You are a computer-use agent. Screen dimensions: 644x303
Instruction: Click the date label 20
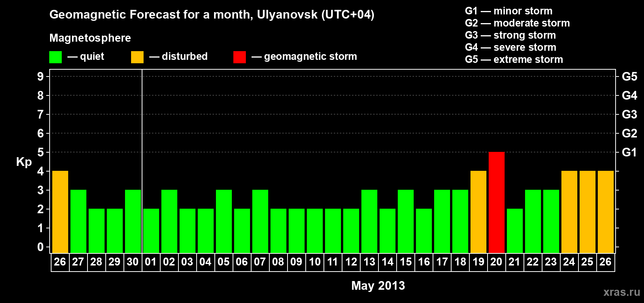496,262
